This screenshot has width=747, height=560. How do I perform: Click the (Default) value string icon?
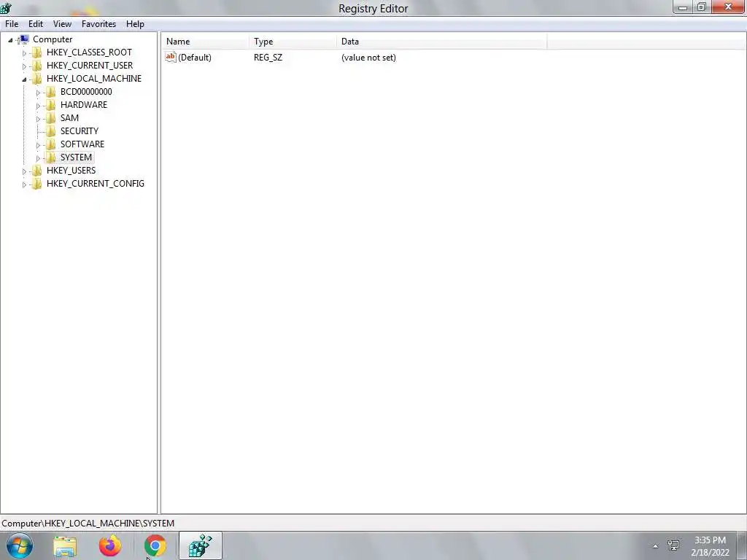point(171,57)
